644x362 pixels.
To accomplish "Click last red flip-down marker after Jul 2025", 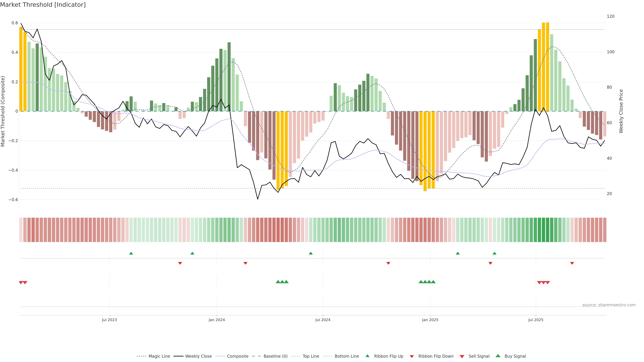I will [x=572, y=263].
